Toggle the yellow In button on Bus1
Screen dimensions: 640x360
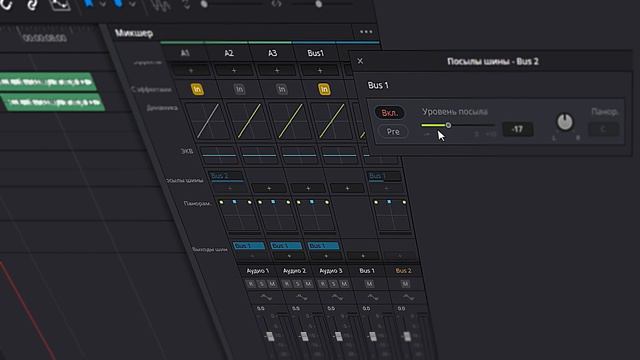(324, 89)
